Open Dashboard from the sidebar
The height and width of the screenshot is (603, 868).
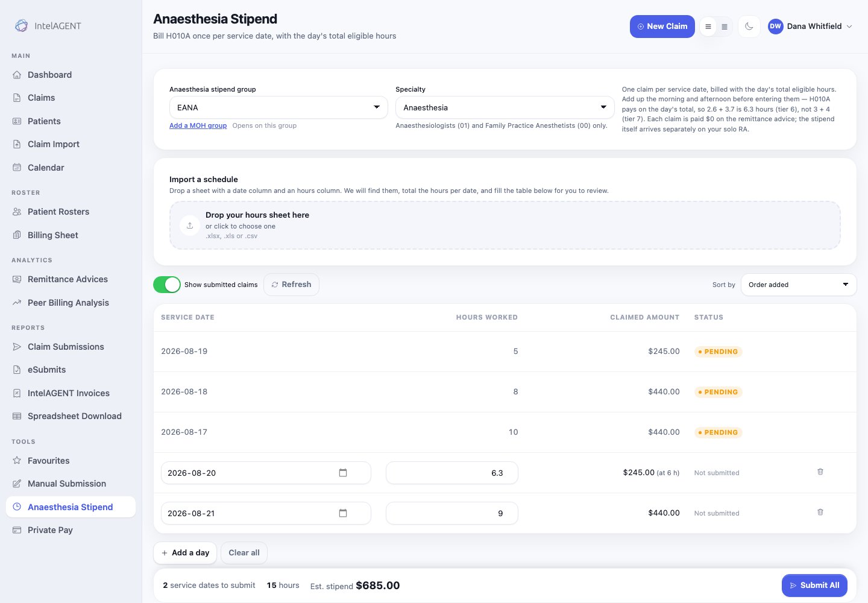tap(71, 75)
